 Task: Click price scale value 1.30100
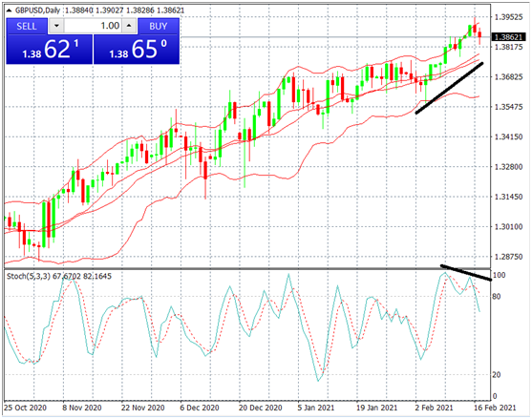click(508, 226)
